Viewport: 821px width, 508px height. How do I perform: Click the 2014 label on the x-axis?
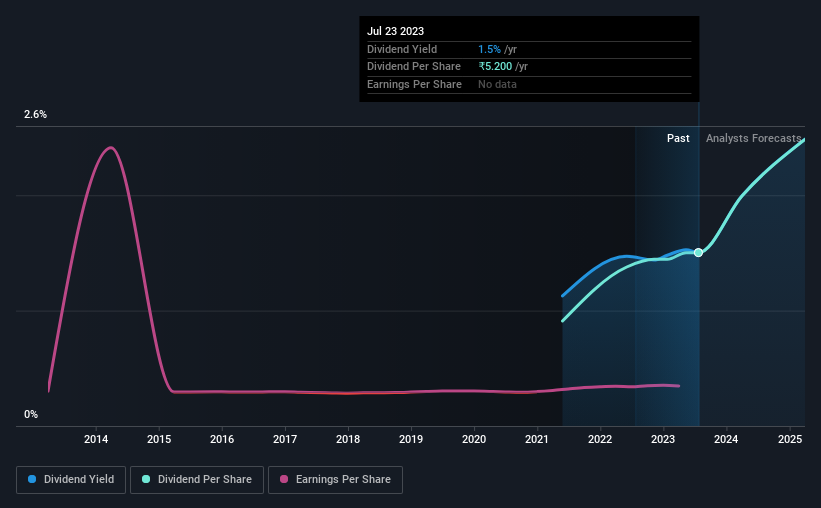[x=96, y=439]
